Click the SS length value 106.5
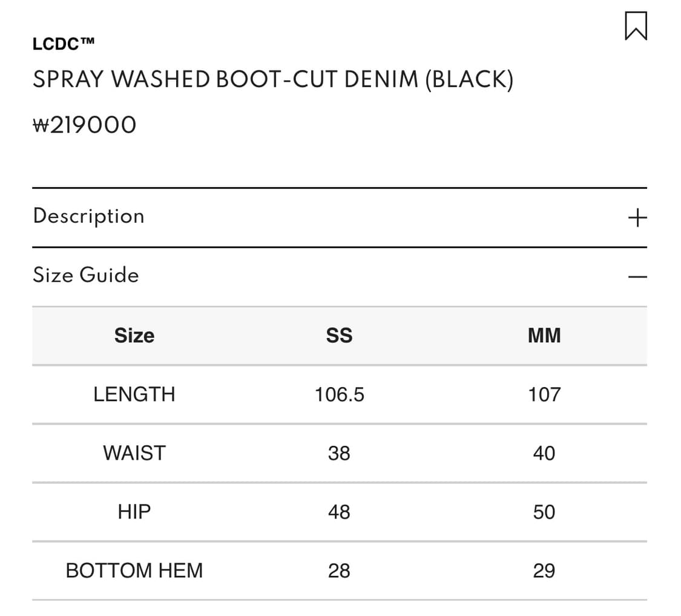Image resolution: width=681 pixels, height=616 pixels. (339, 395)
